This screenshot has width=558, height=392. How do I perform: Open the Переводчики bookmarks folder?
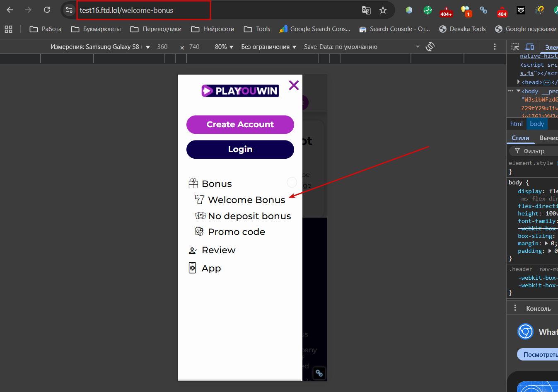tap(156, 29)
